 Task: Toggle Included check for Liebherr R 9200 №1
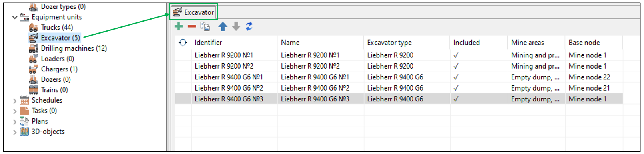456,55
